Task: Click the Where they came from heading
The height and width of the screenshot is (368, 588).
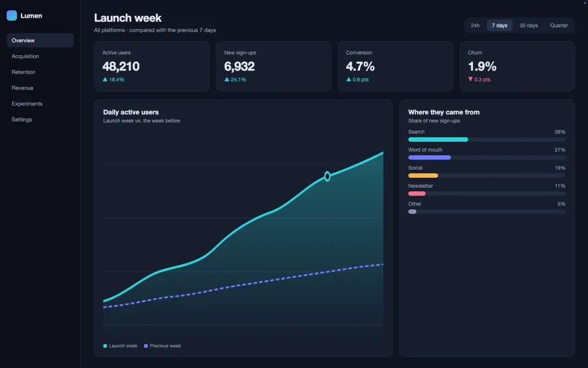Action: 443,112
